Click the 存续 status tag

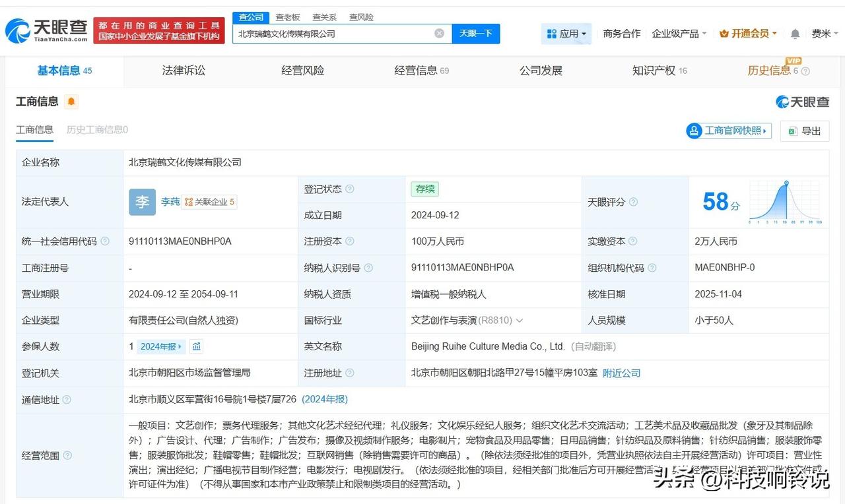coord(424,189)
